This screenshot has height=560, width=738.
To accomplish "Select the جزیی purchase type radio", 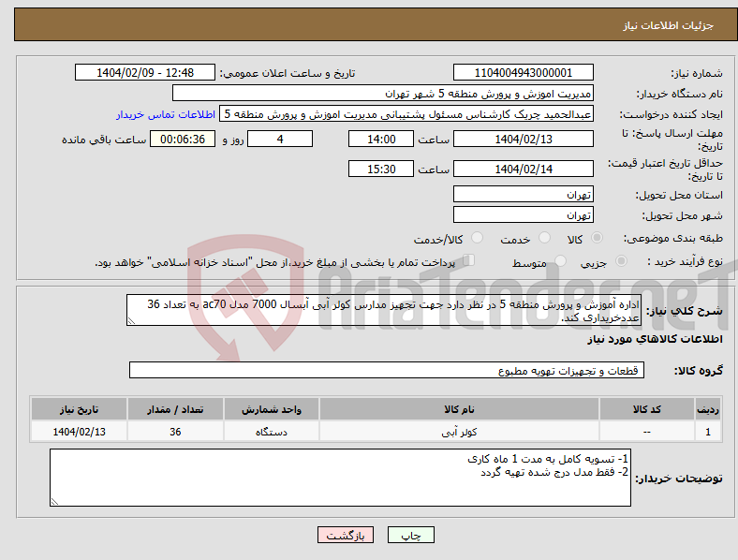I will click(x=621, y=261).
